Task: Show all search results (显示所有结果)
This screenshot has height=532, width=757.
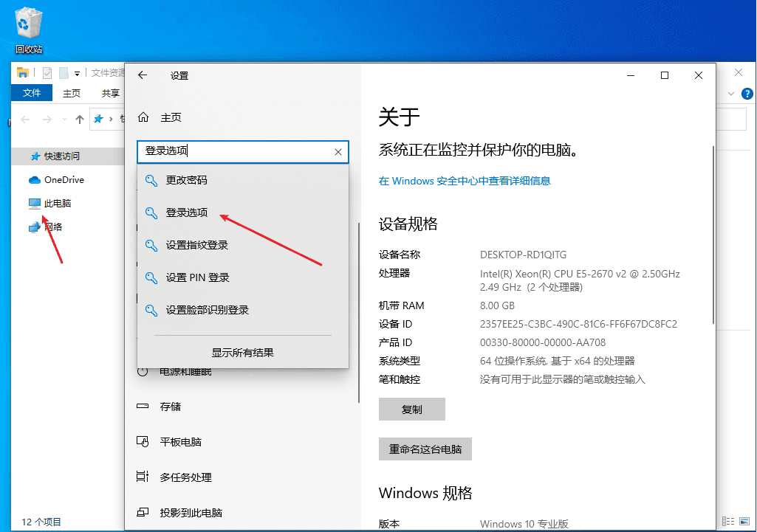Action: (243, 353)
